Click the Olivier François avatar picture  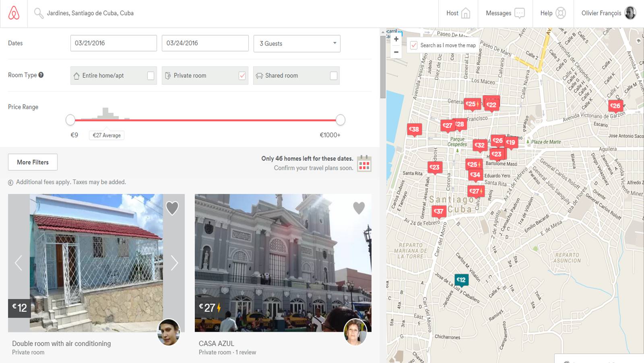point(630,13)
